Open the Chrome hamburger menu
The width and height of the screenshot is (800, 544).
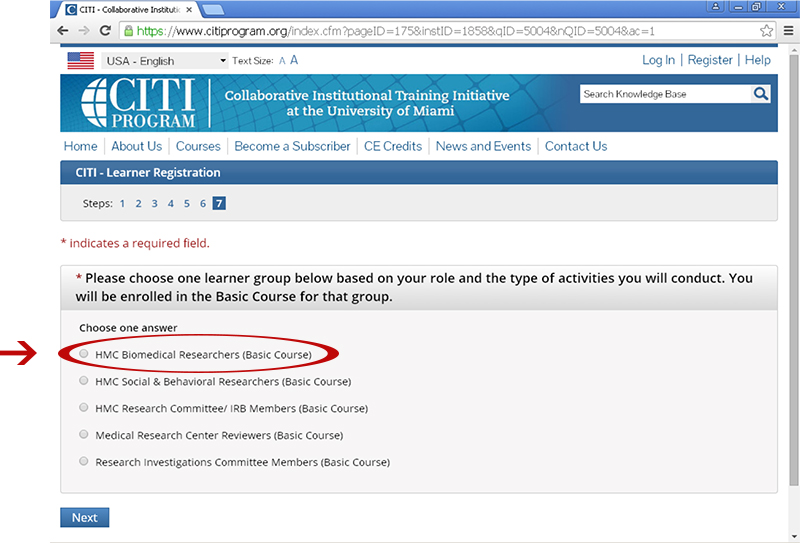[x=788, y=31]
